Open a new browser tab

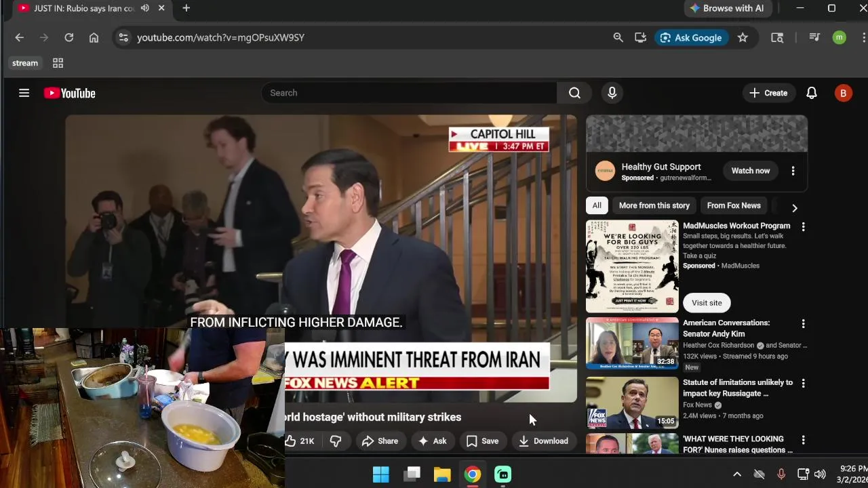186,8
